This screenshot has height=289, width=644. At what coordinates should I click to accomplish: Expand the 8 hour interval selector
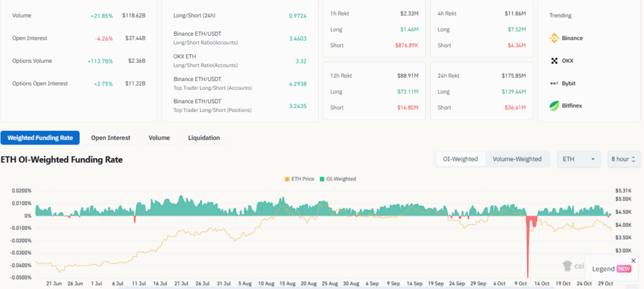click(624, 159)
